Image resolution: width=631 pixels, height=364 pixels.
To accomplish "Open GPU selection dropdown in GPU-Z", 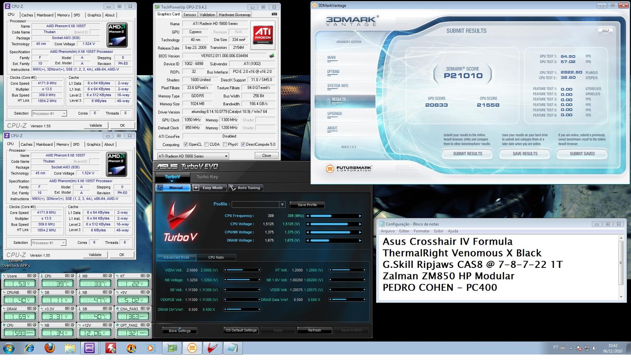I will (x=193, y=156).
